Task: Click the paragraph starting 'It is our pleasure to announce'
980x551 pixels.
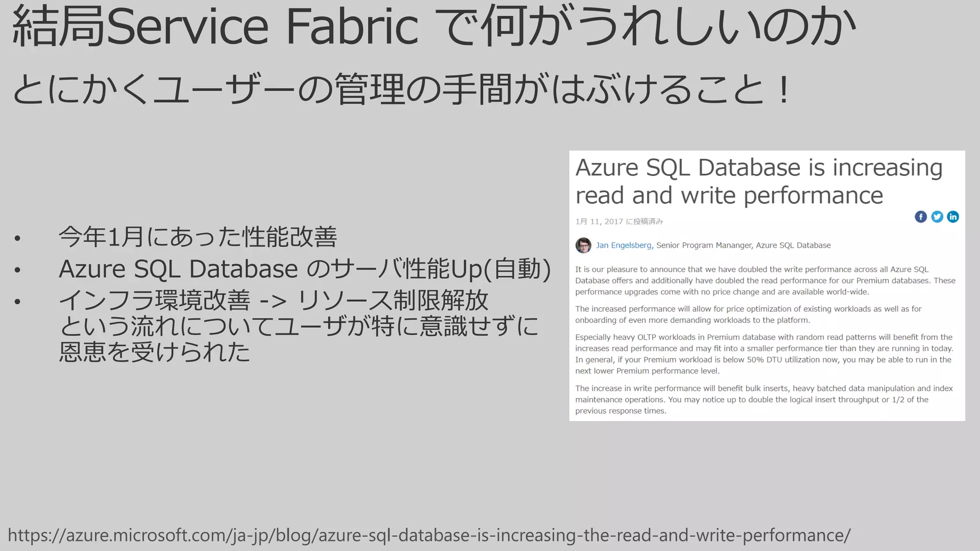Action: [x=765, y=281]
